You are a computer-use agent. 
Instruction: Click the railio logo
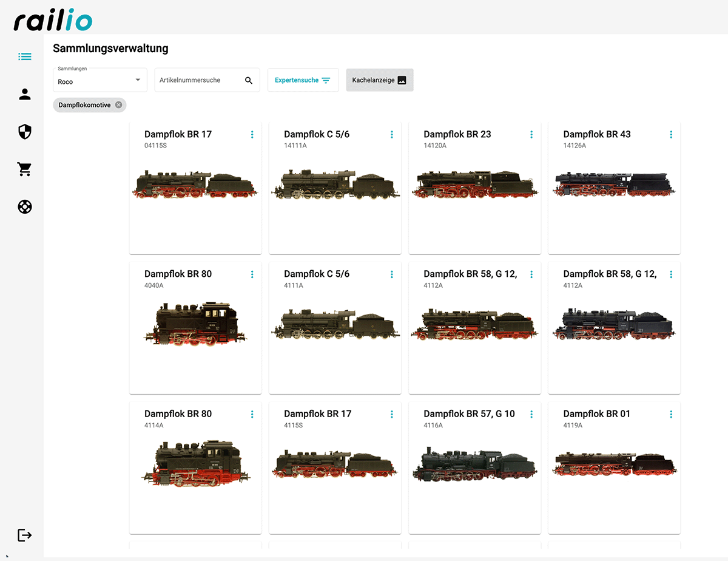tap(53, 19)
